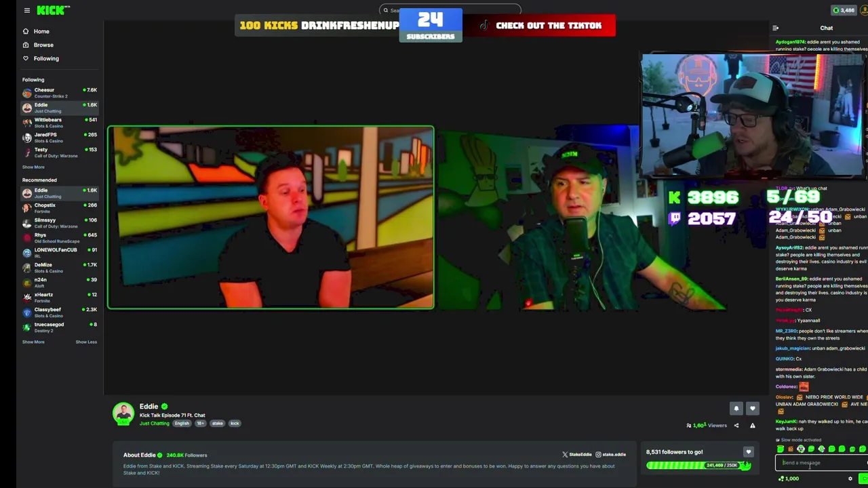Click the first emote in chat bar
Screen dimensions: 868x488
click(x=781, y=449)
